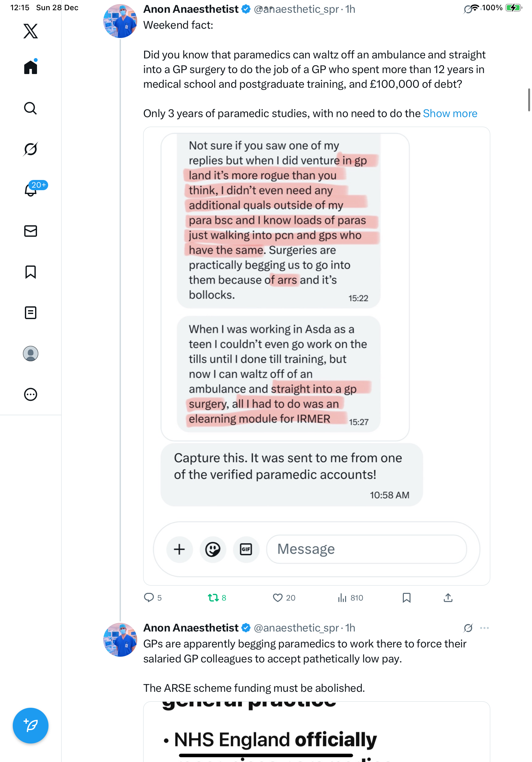Viewport: 532px width, 762px height.
Task: Open Direct Messages envelope
Action: pyautogui.click(x=31, y=231)
